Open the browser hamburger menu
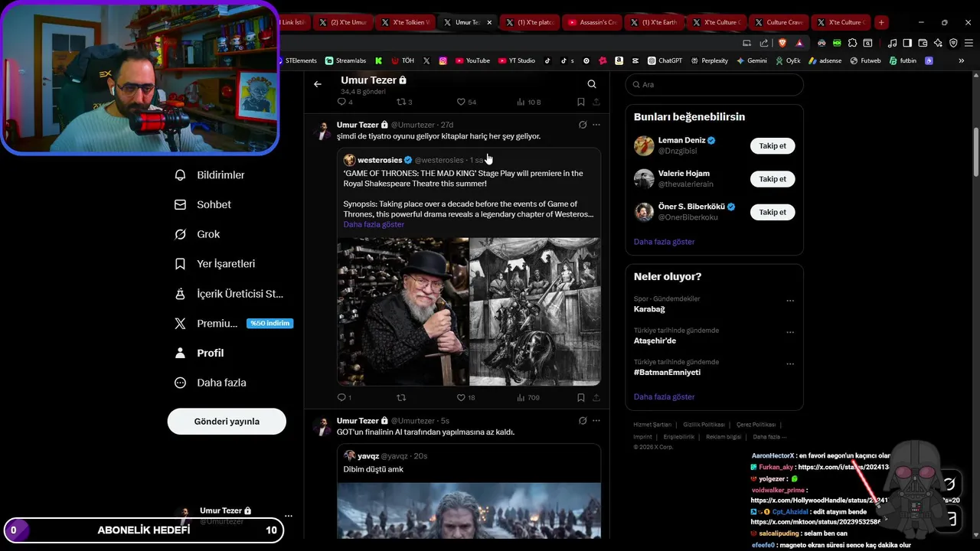The image size is (980, 551). click(968, 43)
